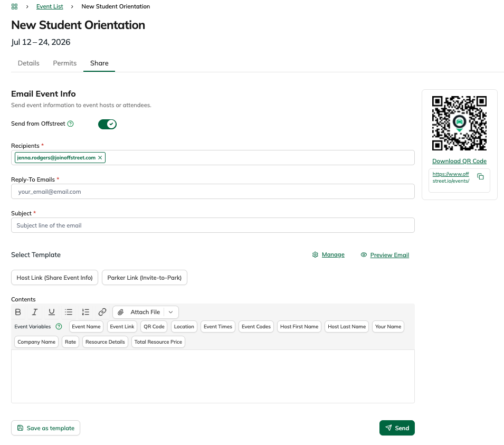Focus the Recipients field
The width and height of the screenshot is (504, 445).
213,157
